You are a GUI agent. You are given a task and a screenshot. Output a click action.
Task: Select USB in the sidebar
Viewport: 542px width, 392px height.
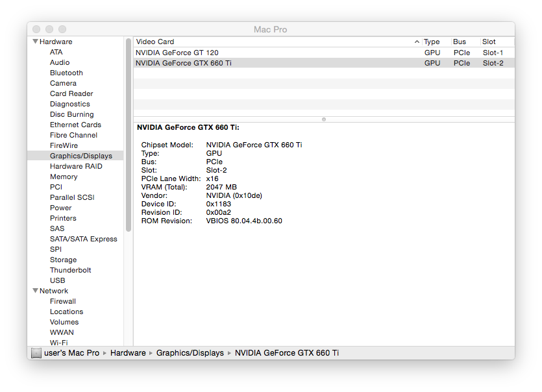(x=57, y=280)
